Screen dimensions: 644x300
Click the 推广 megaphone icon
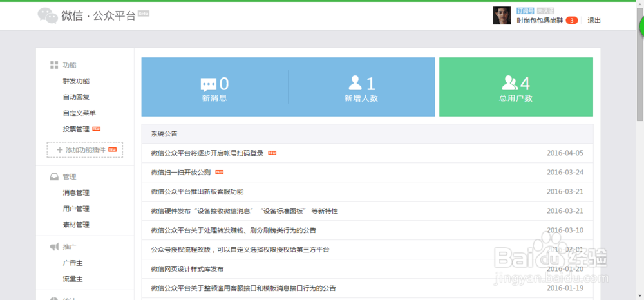pos(54,247)
